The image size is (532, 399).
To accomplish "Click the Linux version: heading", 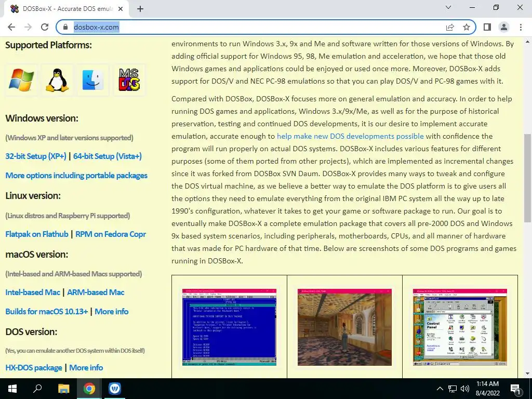I will [33, 196].
